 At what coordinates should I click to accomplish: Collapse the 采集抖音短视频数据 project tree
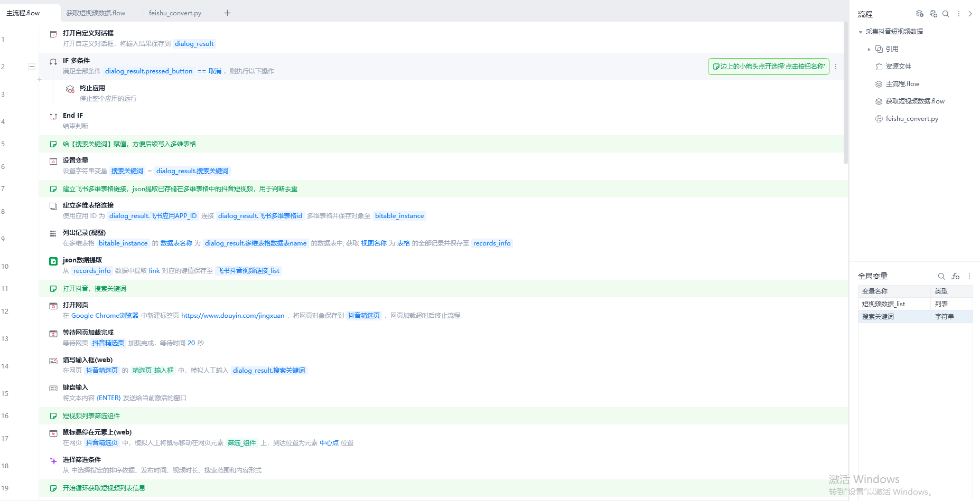861,32
